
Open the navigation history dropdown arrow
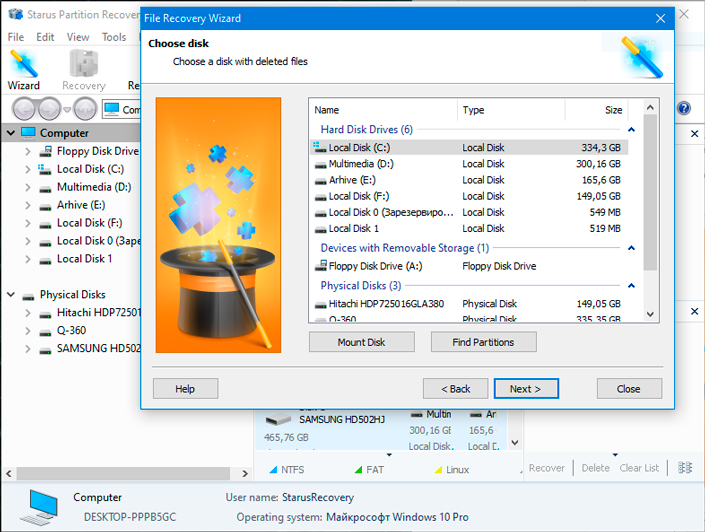(x=67, y=109)
